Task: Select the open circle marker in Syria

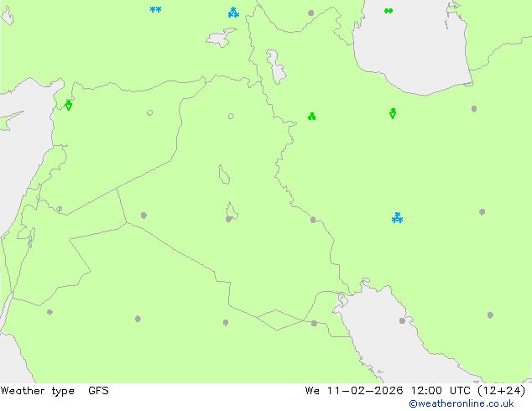Action: pos(149,112)
